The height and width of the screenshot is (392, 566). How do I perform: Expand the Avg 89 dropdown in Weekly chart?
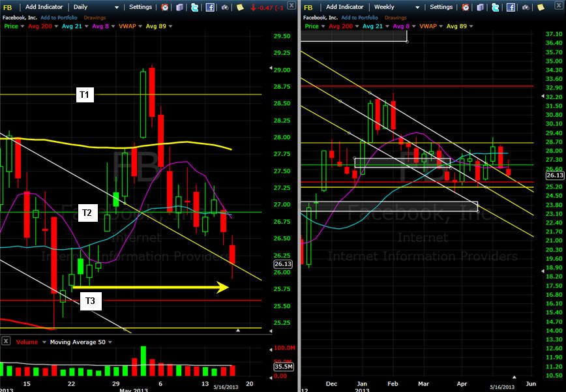tap(471, 26)
